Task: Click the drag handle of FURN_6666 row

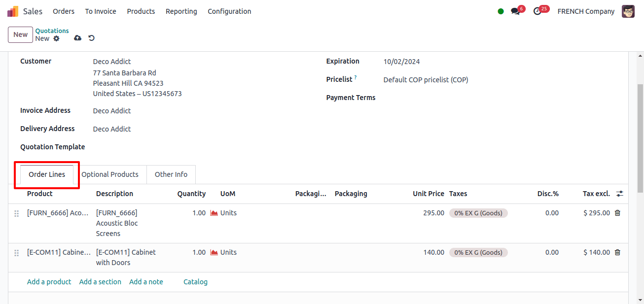Action: tap(16, 213)
